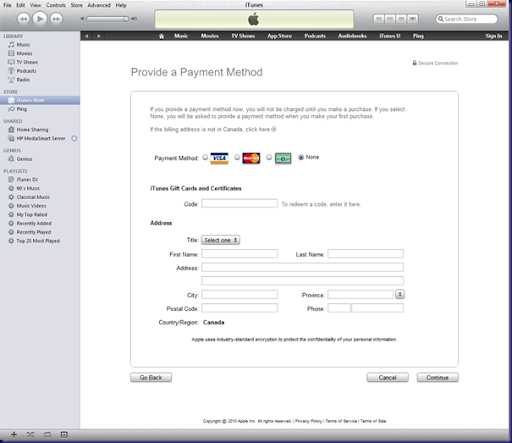Viewport: 512px width, 443px height.
Task: Click the Next track fast-forward button
Action: [x=56, y=19]
